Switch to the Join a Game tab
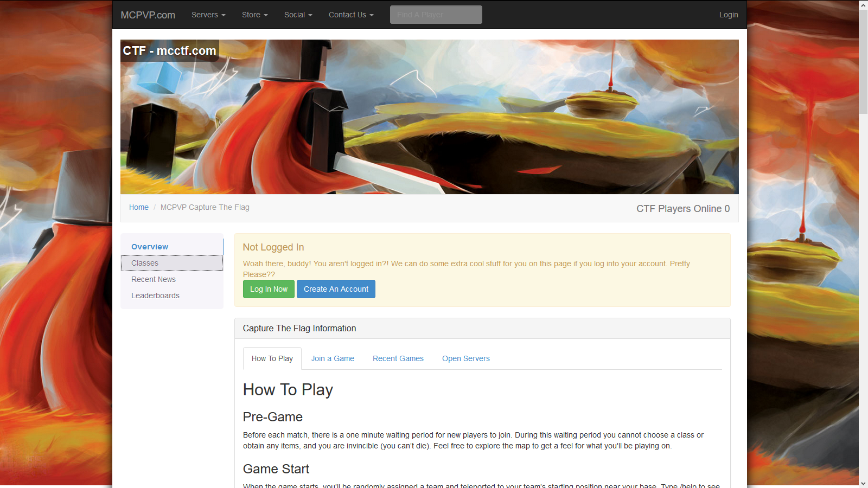 point(333,358)
